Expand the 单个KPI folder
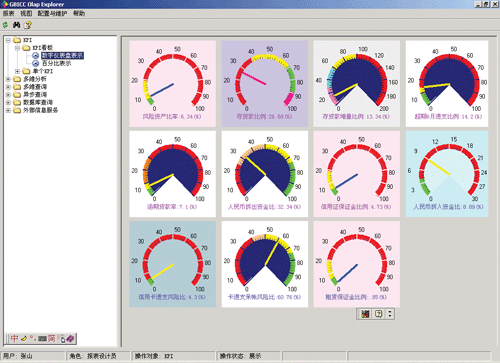The image size is (500, 363). (17, 71)
